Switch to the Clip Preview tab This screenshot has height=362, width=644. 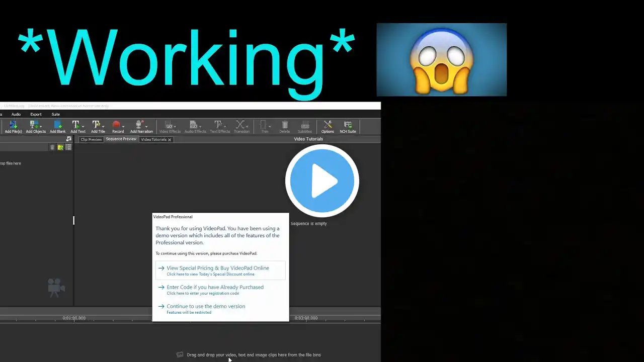pos(91,139)
